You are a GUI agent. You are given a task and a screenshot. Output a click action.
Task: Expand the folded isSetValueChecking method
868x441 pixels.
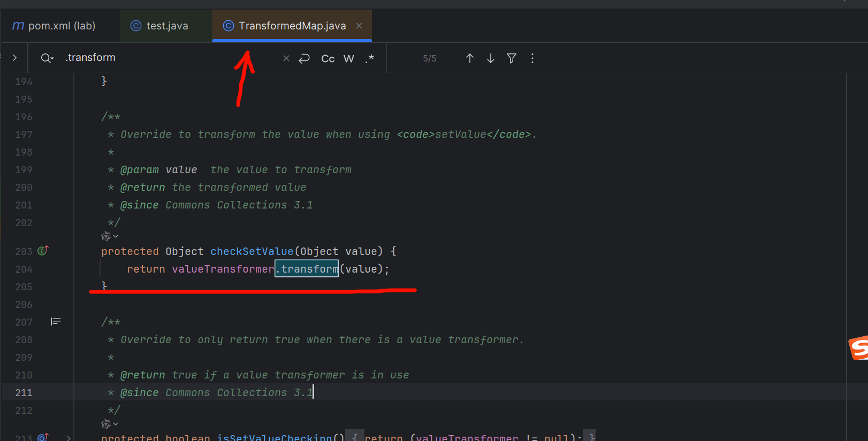(68, 437)
